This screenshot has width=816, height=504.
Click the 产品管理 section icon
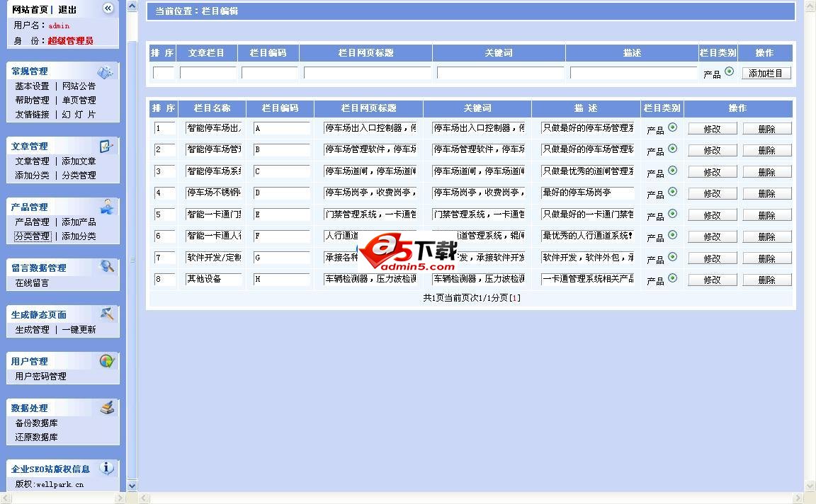click(x=107, y=207)
